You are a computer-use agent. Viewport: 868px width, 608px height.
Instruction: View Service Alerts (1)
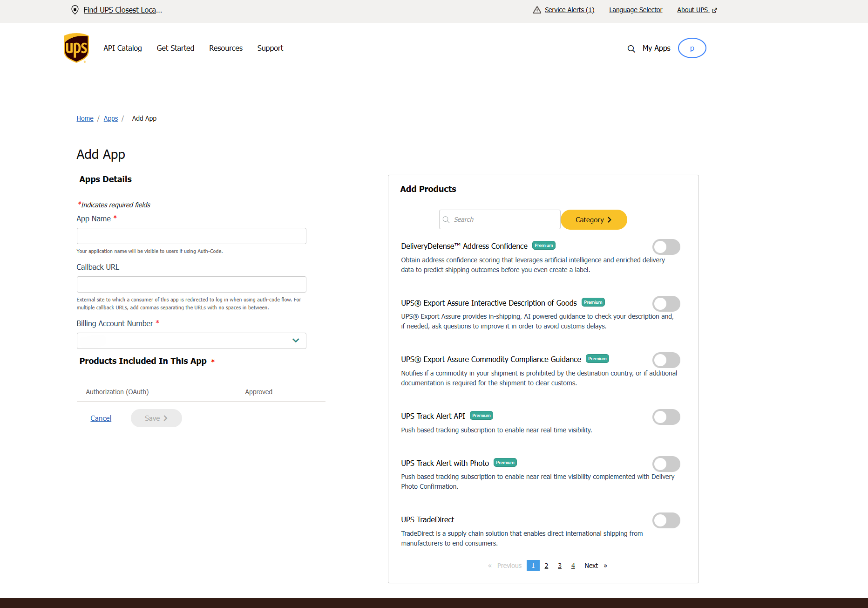(570, 10)
